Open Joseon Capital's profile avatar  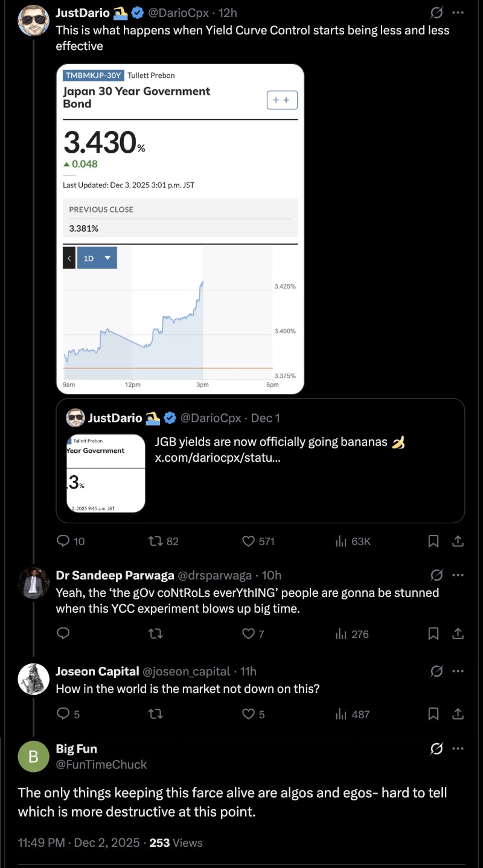33,679
